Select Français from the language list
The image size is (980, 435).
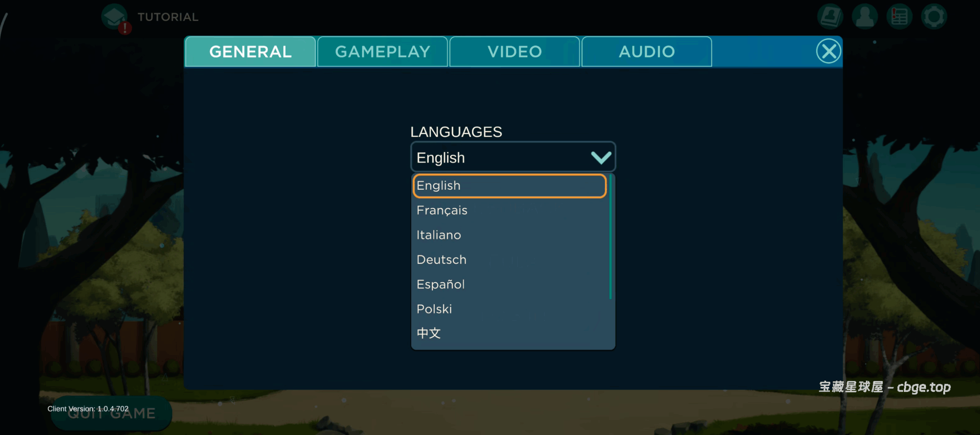[x=442, y=210]
